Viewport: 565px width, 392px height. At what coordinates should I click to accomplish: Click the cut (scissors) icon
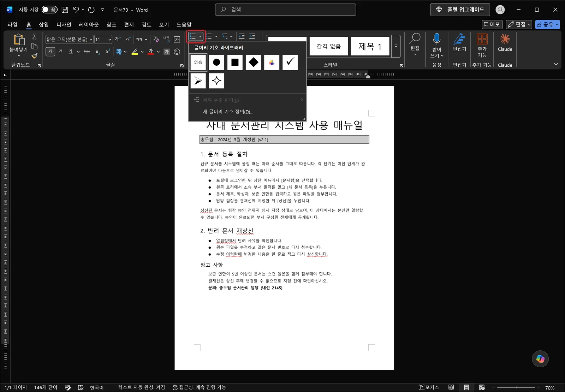[x=34, y=37]
